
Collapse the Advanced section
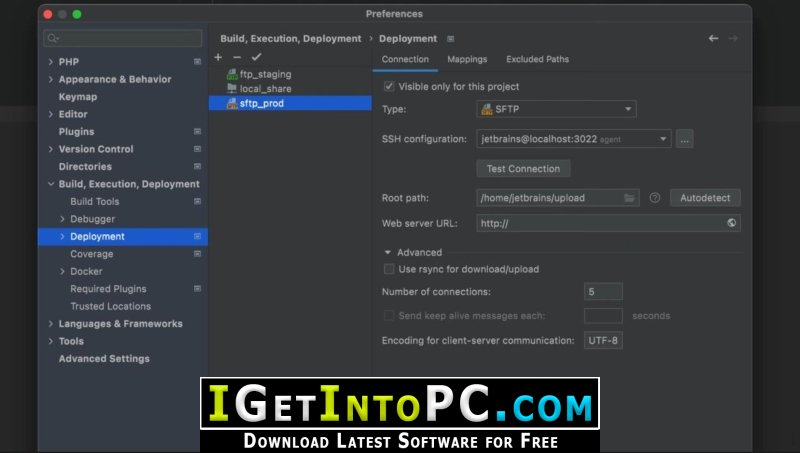388,253
